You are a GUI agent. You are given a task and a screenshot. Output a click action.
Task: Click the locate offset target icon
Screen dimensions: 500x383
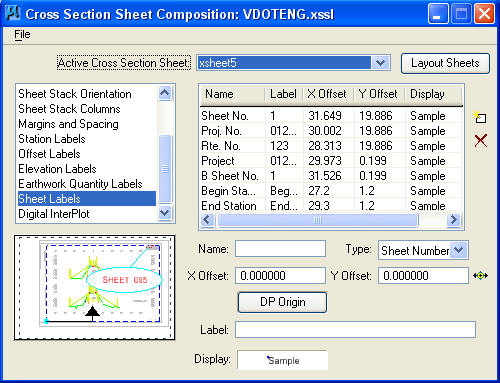pyautogui.click(x=480, y=276)
